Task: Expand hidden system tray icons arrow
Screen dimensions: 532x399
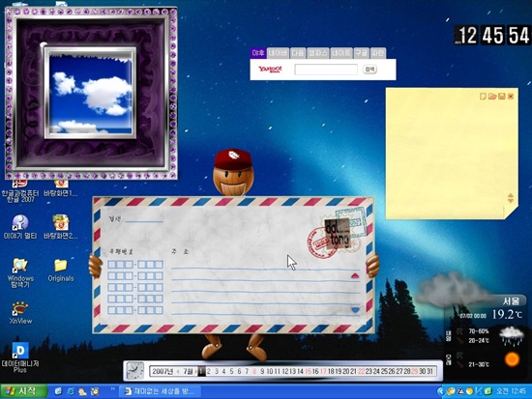Action: coord(440,391)
